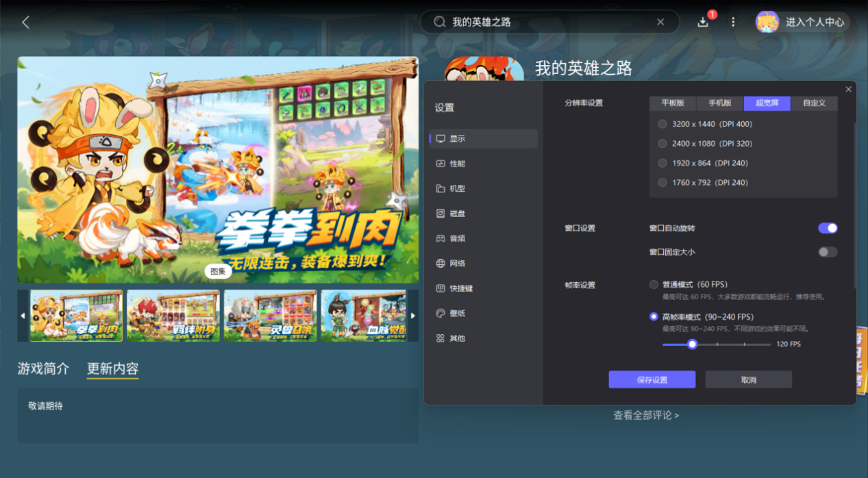The width and height of the screenshot is (868, 478).
Task: Open 机型 settings in the sidebar
Action: tap(484, 188)
